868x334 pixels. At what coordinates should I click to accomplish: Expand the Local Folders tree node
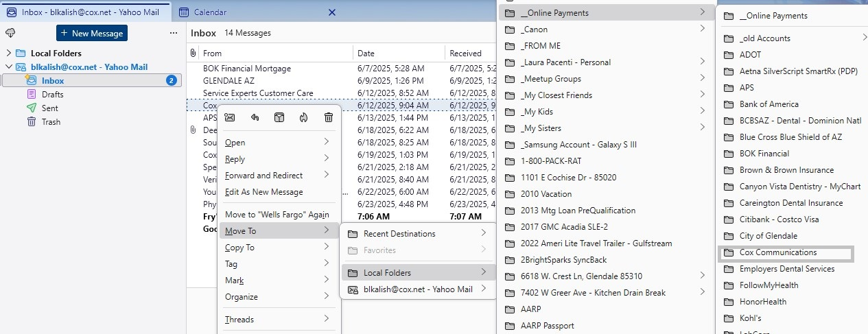pos(8,53)
